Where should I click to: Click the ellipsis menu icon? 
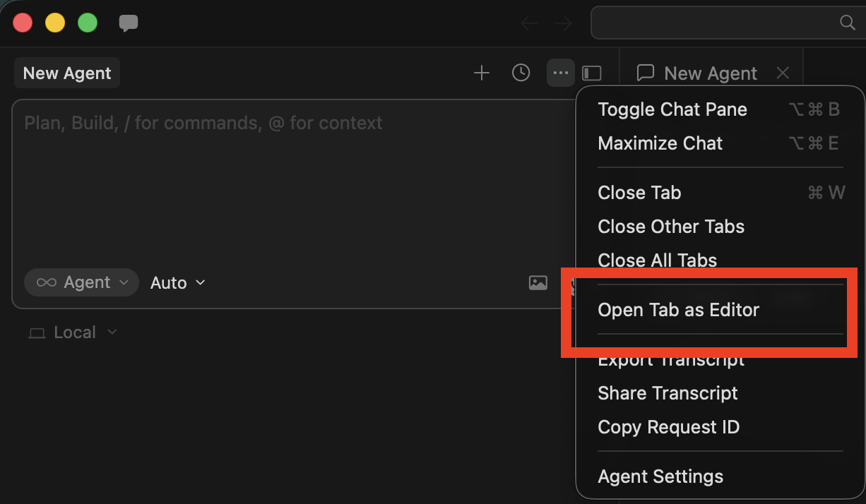coord(560,73)
